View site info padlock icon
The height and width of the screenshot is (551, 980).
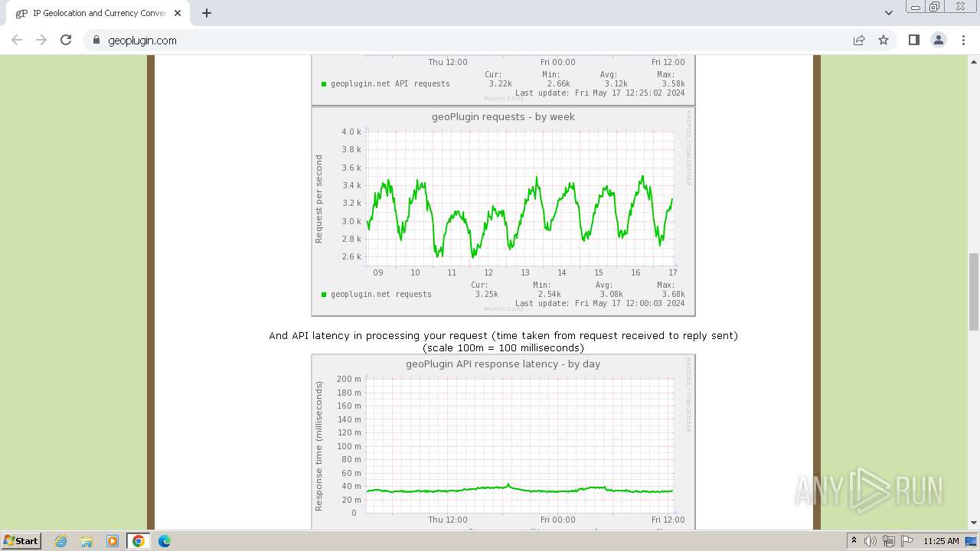(x=96, y=41)
